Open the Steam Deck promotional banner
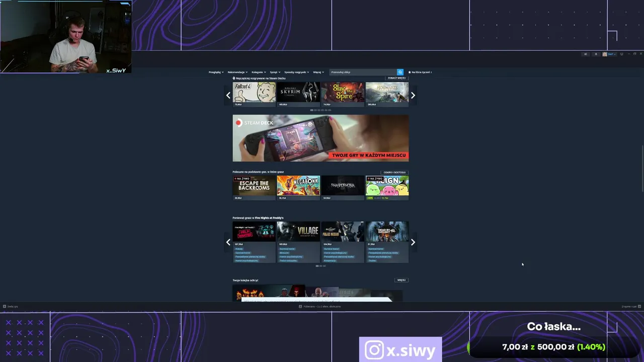Screen dimensions: 644x362 point(320,138)
